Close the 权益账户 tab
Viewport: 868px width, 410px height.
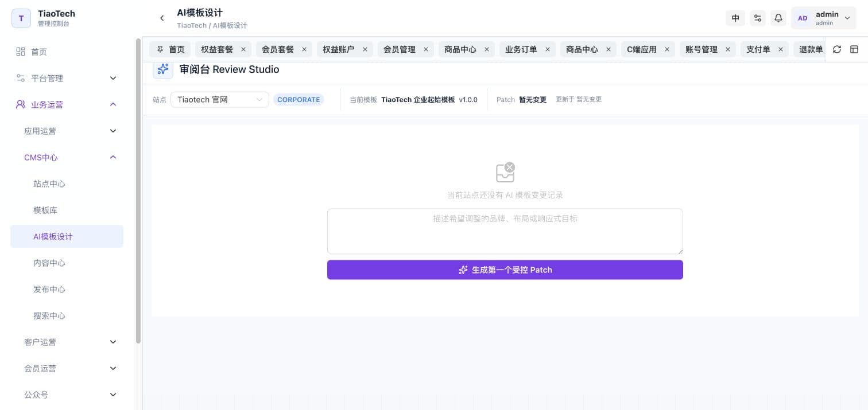pyautogui.click(x=365, y=49)
